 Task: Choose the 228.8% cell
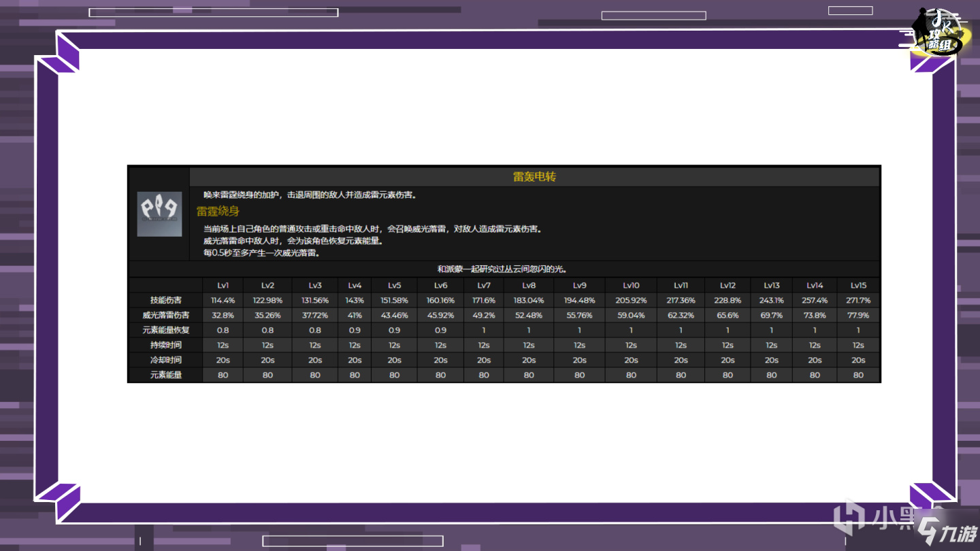tap(728, 300)
